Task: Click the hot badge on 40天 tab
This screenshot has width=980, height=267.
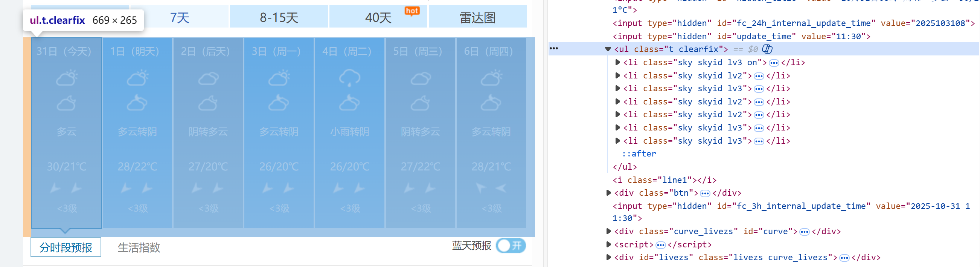Action: coord(412,11)
